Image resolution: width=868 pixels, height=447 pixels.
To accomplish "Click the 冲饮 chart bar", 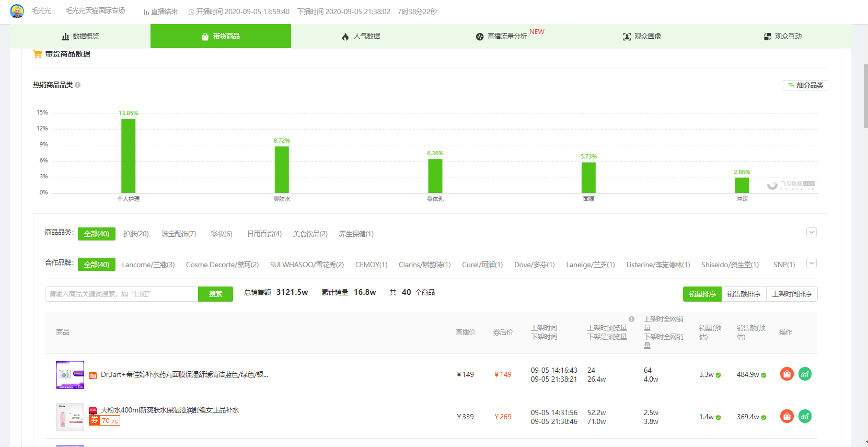I will click(x=742, y=185).
